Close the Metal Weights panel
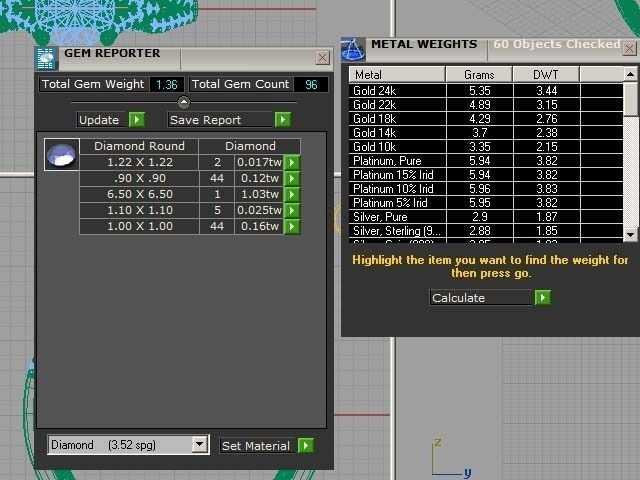Screen dimensions: 640x480 click(x=630, y=49)
